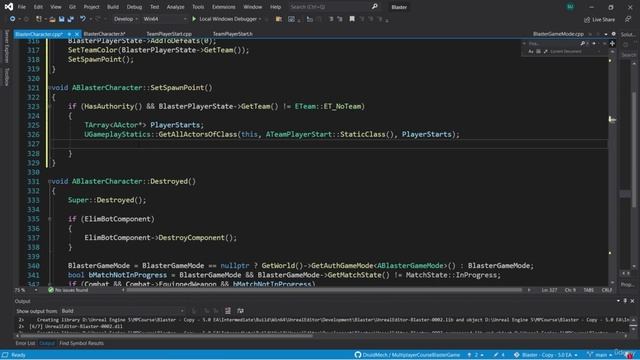The width and height of the screenshot is (640, 360).
Task: Click the search magnifier icon in title bar
Action: pyautogui.click(x=374, y=7)
